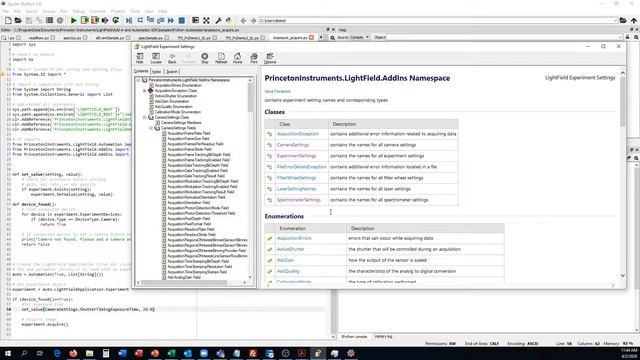Click the help content pane vertical scrollbar

point(622,102)
